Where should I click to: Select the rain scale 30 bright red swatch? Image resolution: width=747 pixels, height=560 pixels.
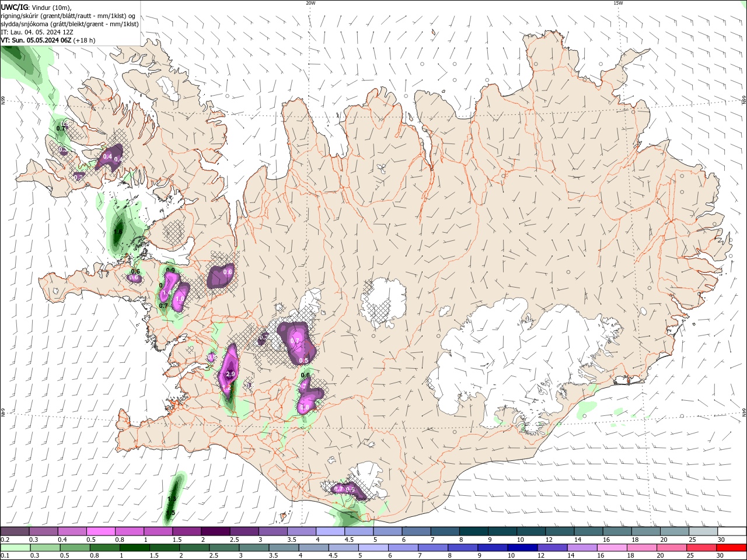click(731, 548)
